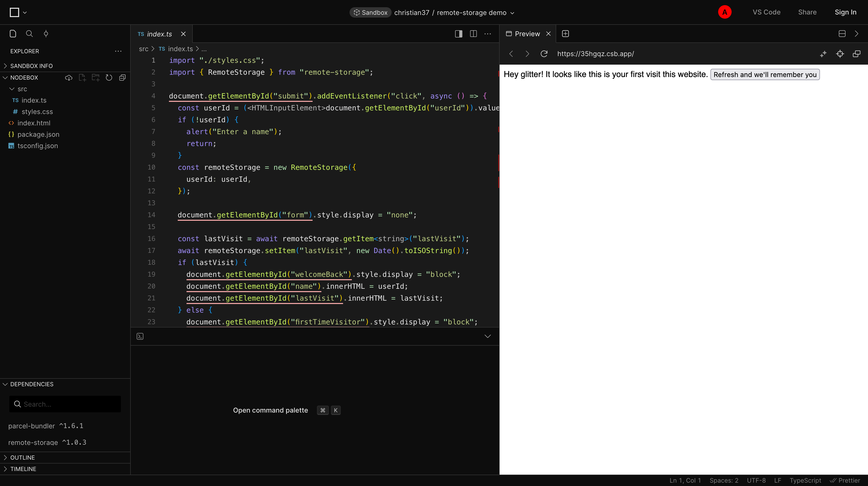Click Ln 1, Col 1 in status bar
Viewport: 868px width, 486px height.
[x=685, y=481]
